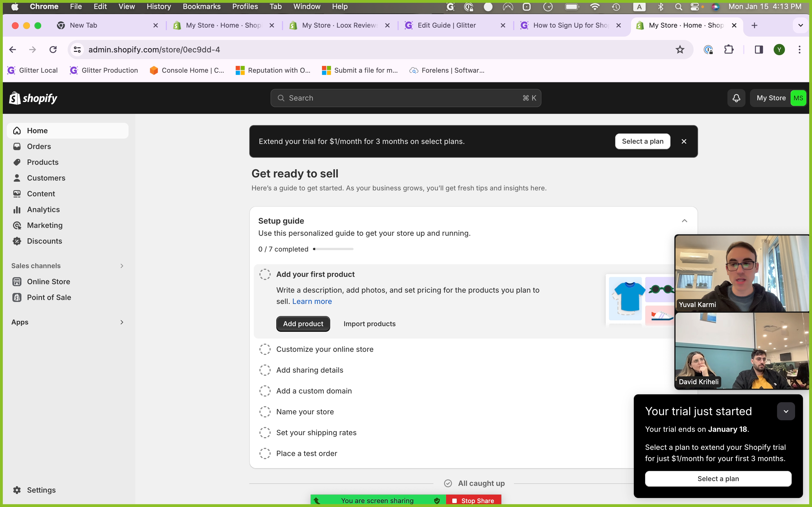The width and height of the screenshot is (812, 507).
Task: Click the Shopify logo
Action: (x=33, y=98)
